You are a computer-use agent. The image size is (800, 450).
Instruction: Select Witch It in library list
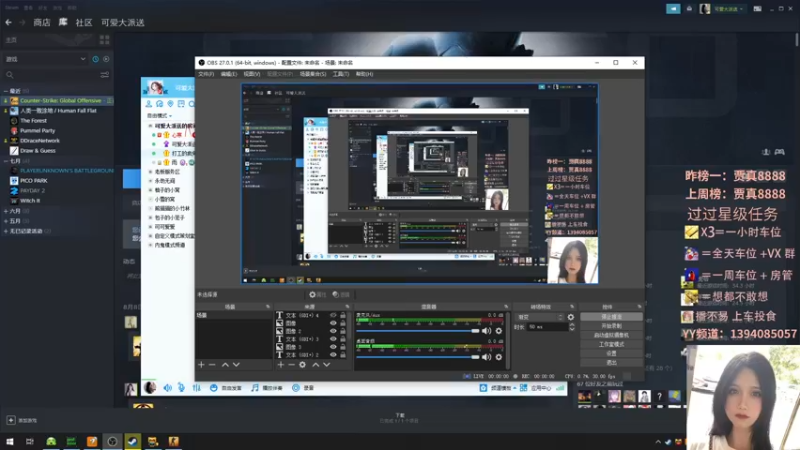pos(30,201)
